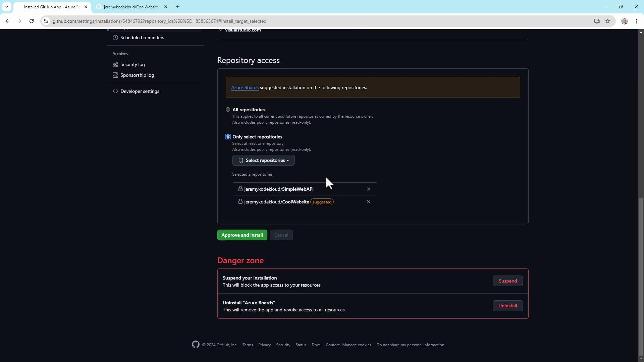Open the Chrome profile avatar
The width and height of the screenshot is (644, 362).
(624, 21)
